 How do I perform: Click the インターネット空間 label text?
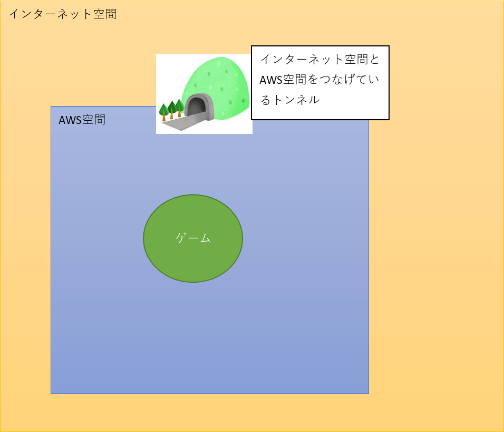(63, 14)
